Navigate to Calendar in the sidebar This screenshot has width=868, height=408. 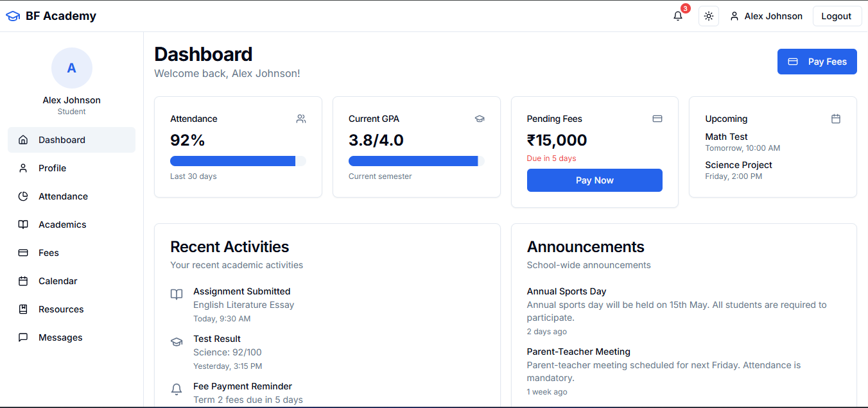58,281
